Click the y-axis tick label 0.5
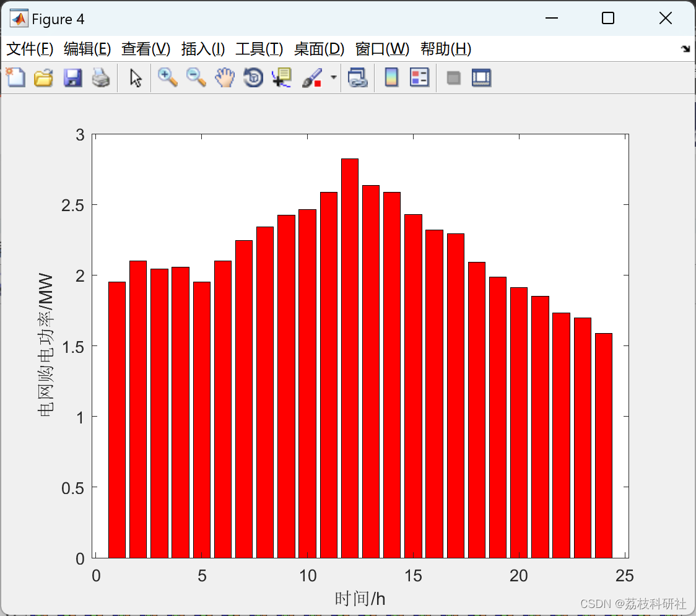696x616 pixels. (x=72, y=488)
